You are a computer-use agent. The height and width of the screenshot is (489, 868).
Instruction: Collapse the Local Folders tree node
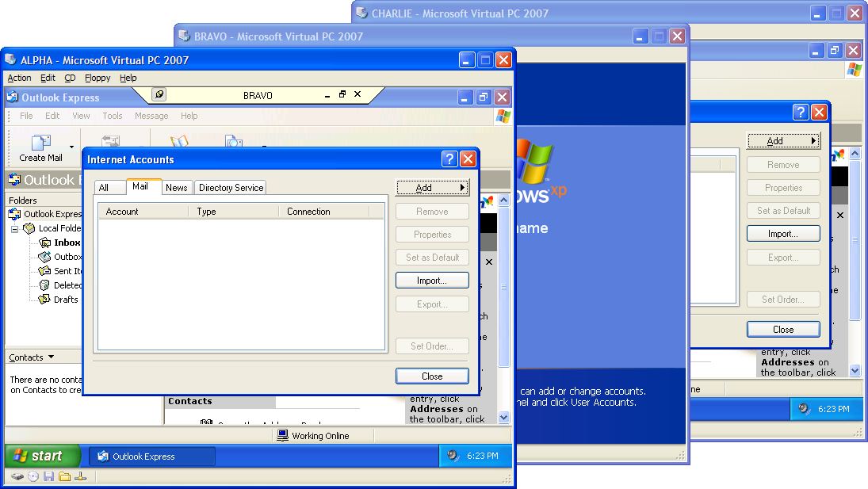(x=15, y=228)
